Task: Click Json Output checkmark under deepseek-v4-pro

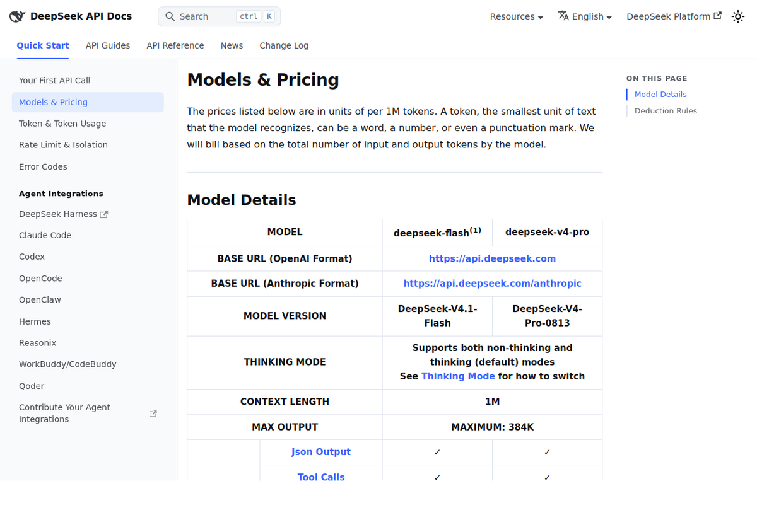Action: [x=547, y=453]
